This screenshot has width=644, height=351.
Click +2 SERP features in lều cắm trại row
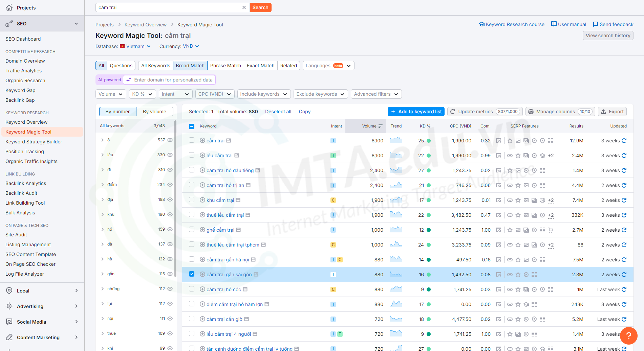[551, 156]
